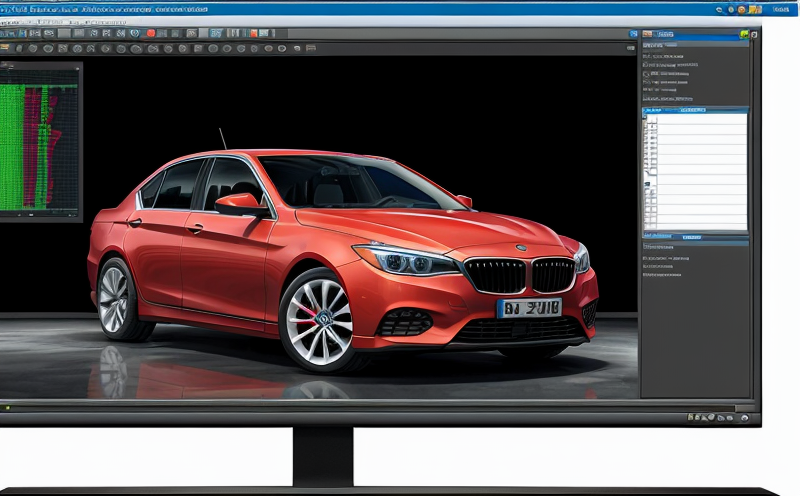Click the small green indicator in bottom-left status bar
Image resolution: width=800 pixels, height=496 pixels.
7,408
